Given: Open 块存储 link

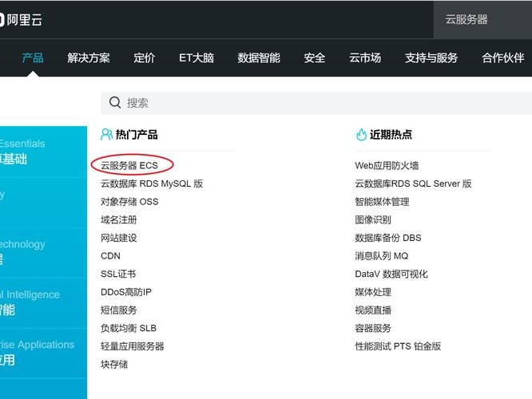Looking at the screenshot, I should [114, 364].
